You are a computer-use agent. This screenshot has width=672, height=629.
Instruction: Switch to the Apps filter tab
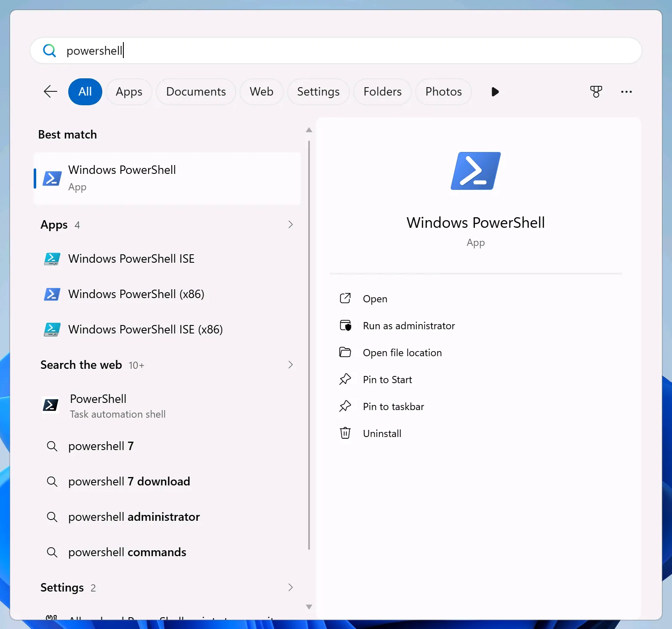[x=129, y=92]
